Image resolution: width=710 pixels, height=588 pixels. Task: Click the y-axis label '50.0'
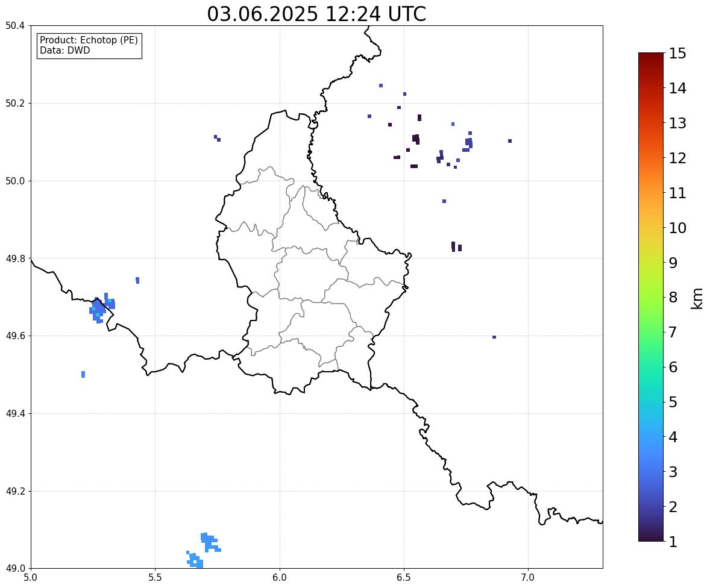tap(14, 181)
